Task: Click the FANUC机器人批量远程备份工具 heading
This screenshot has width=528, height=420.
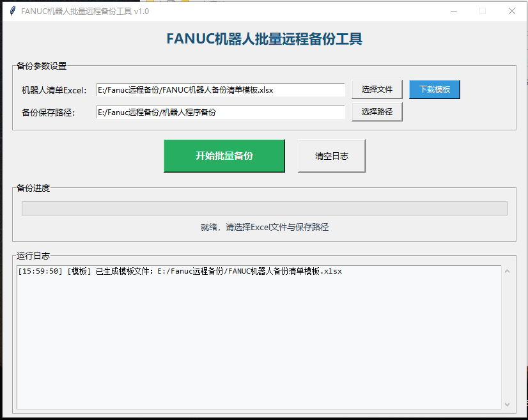Action: pos(265,39)
